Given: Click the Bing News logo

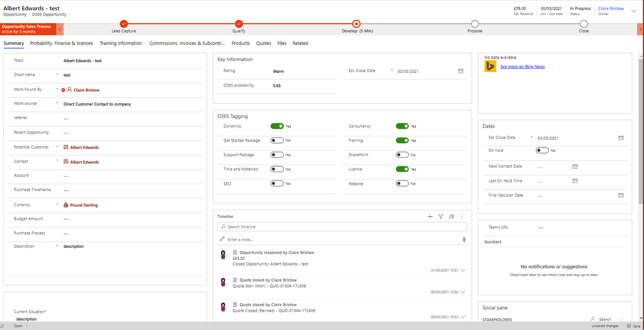Looking at the screenshot, I should (x=490, y=67).
